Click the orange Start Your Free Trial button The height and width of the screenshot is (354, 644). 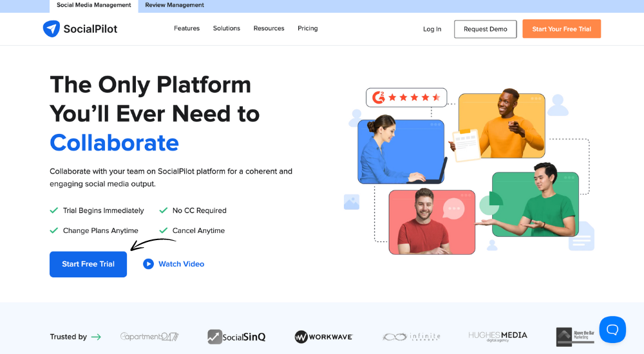[x=562, y=29]
